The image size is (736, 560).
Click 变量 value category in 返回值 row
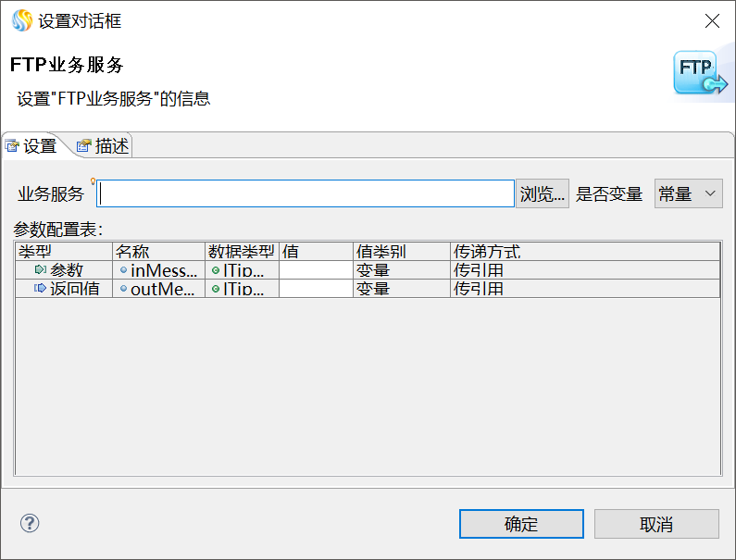tap(402, 288)
